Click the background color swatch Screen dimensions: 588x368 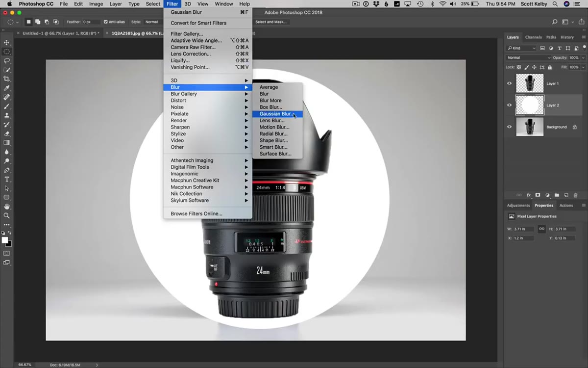(x=9, y=243)
